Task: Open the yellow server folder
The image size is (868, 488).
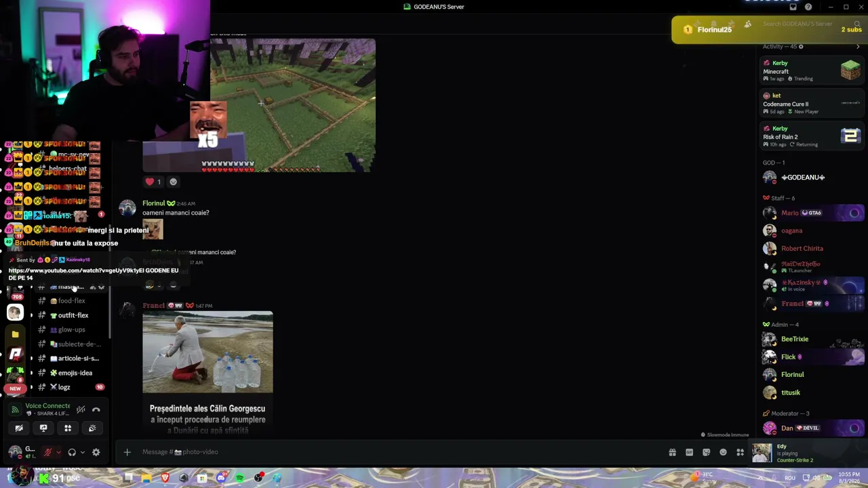Action: click(15, 334)
